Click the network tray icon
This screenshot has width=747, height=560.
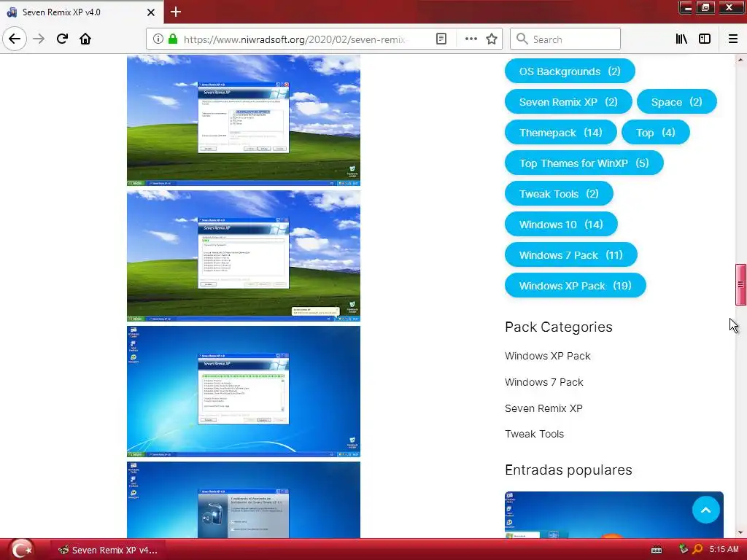tap(683, 550)
